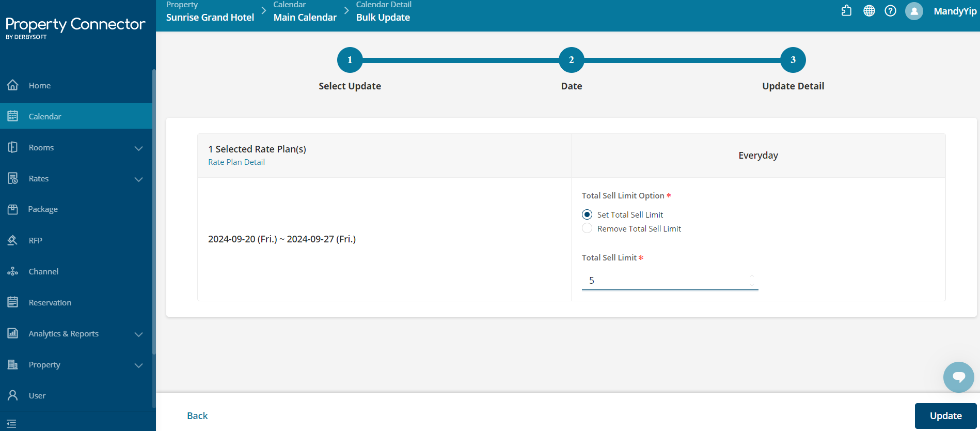Expand the Analytics & Reports chevron
Image resolution: width=980 pixels, height=431 pixels.
[138, 334]
